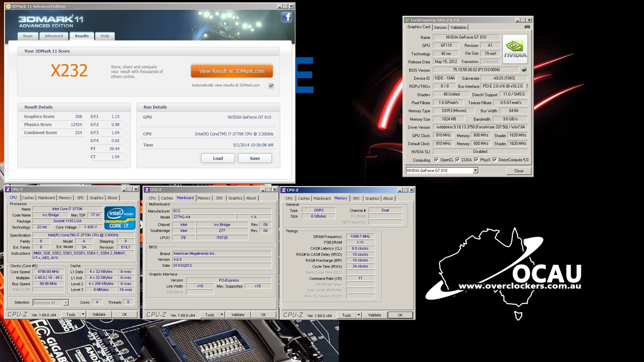Click the Core Speed value 4798.88 MHz

click(48, 272)
